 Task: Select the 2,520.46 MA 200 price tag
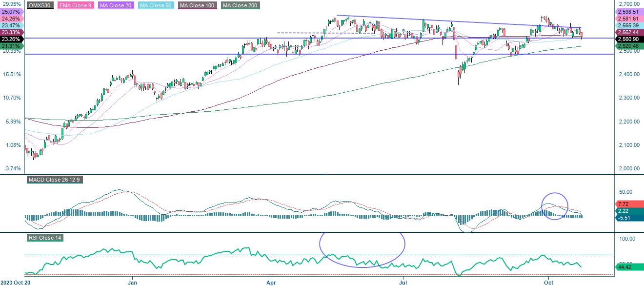point(629,46)
